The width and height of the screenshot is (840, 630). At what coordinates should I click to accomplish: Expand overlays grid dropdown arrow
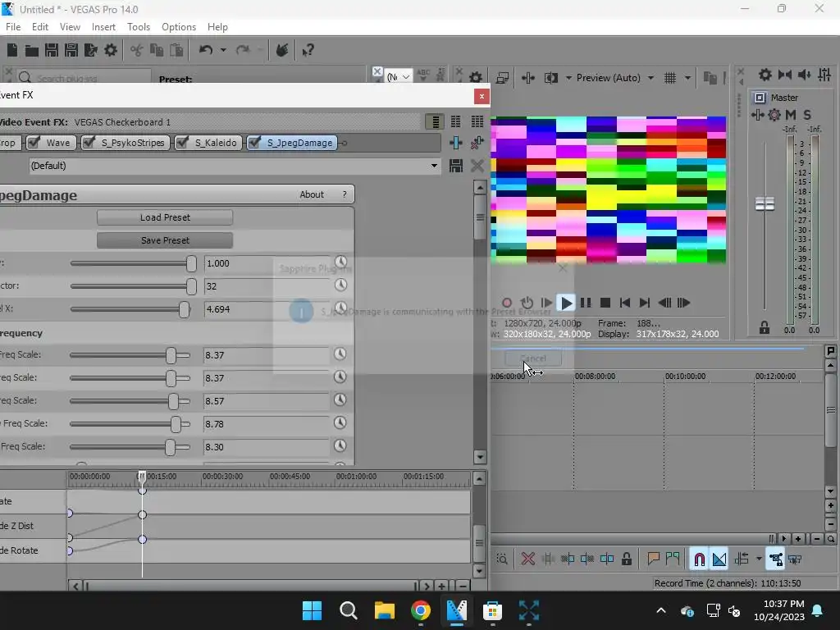[x=687, y=78]
